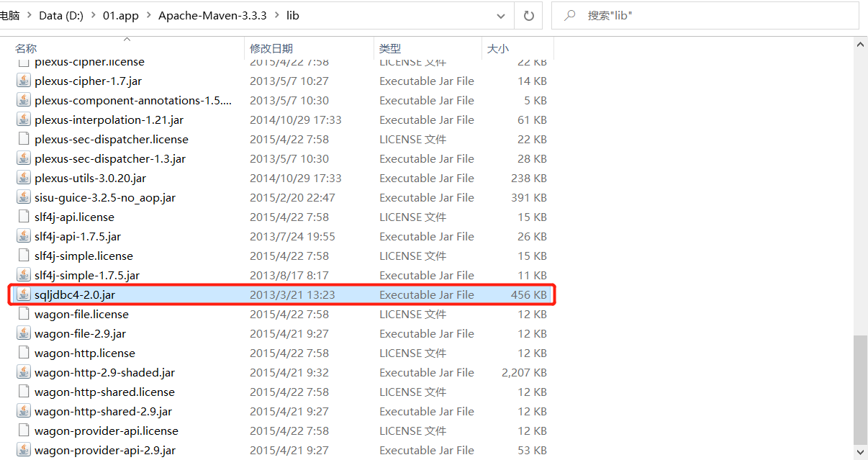The height and width of the screenshot is (460, 868).
Task: Select the wagon-file.license file
Action: [x=81, y=314]
